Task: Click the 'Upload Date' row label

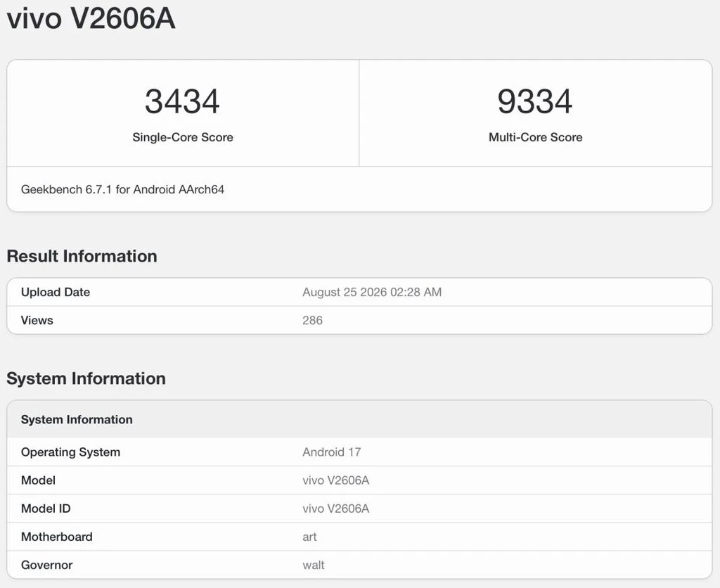Action: pos(56,292)
